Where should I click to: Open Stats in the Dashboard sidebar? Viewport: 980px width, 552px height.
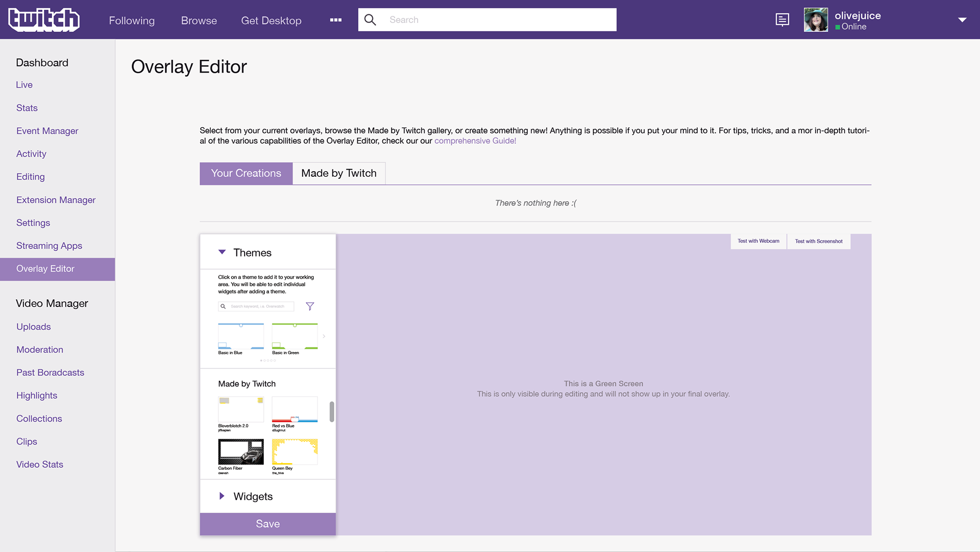[27, 108]
